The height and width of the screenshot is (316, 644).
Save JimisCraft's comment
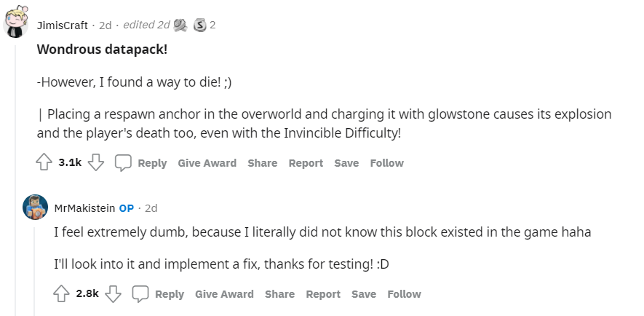(x=346, y=163)
